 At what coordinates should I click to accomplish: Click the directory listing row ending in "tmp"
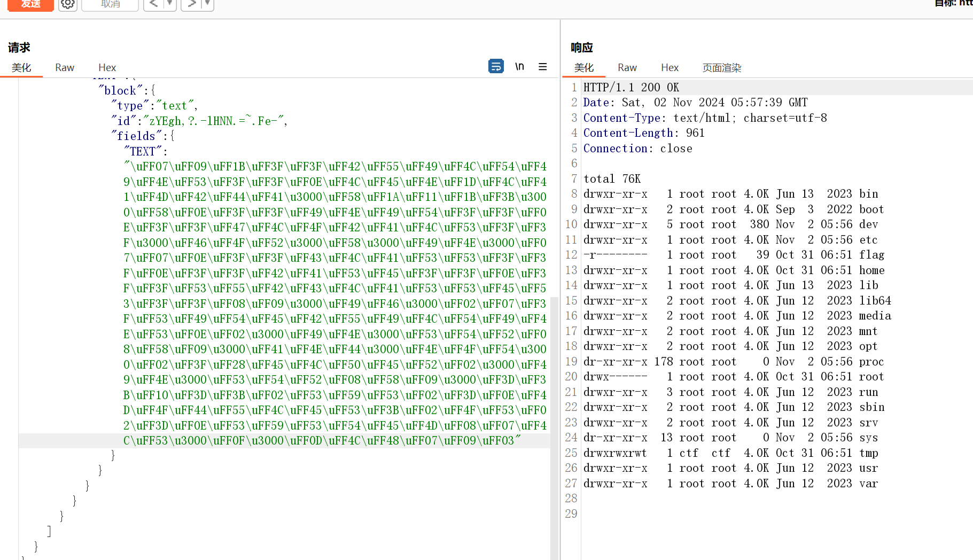[x=730, y=453]
